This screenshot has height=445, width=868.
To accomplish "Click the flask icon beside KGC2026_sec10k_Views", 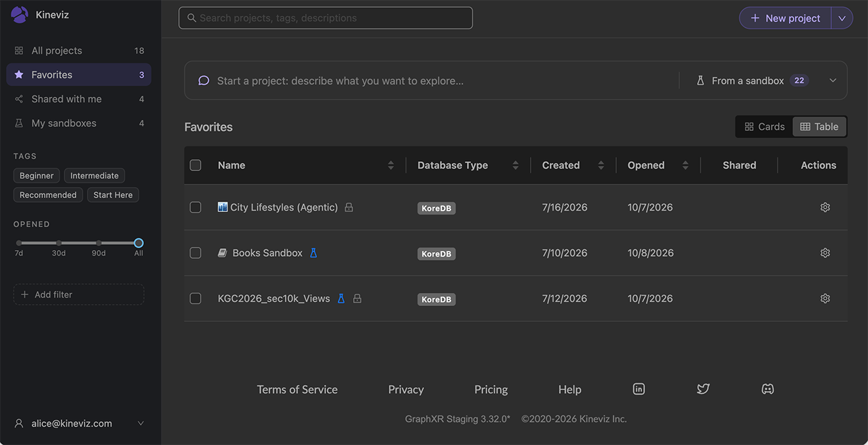I will click(x=341, y=298).
